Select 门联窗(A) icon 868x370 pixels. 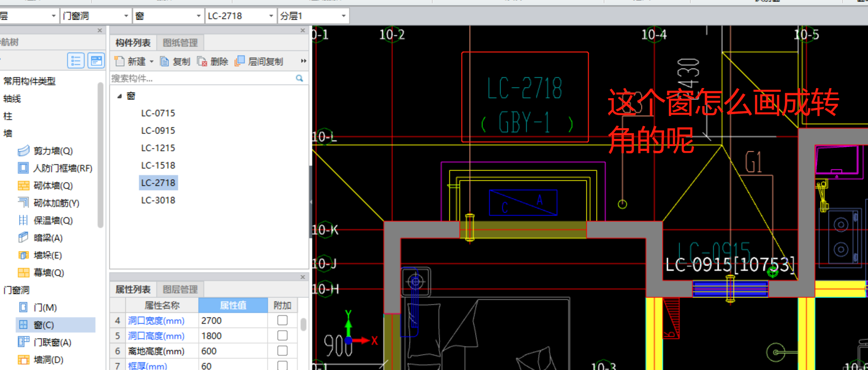pos(23,342)
